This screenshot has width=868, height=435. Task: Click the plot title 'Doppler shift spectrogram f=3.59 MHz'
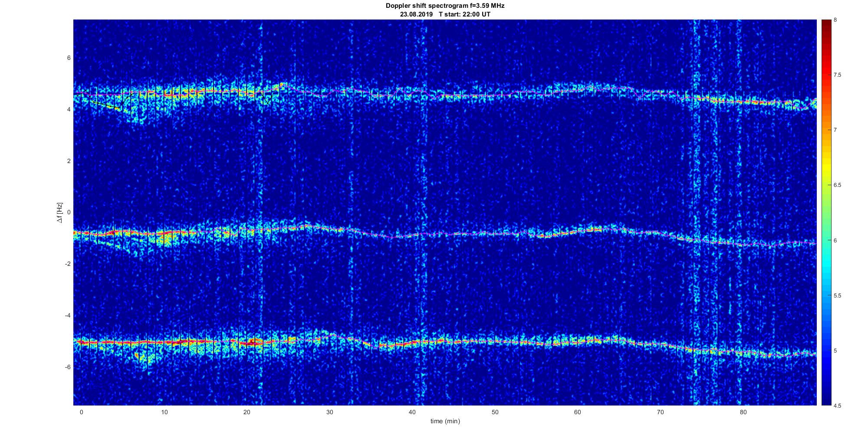tap(445, 6)
